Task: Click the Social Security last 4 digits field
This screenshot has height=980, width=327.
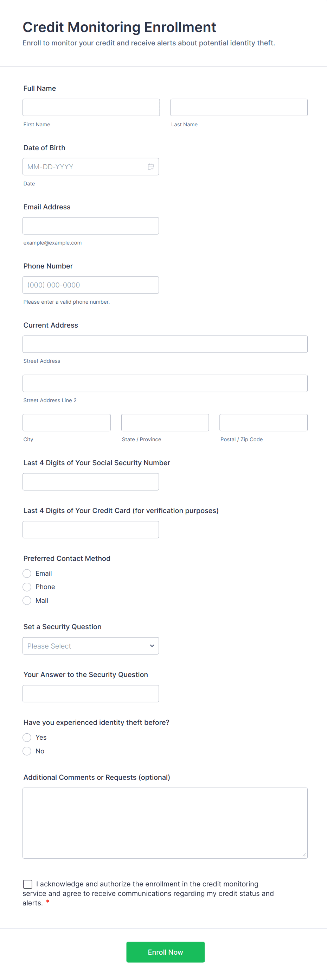Action: pos(90,482)
